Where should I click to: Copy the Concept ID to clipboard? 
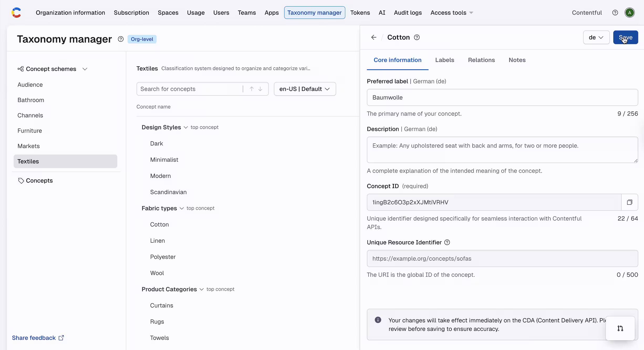click(x=630, y=202)
